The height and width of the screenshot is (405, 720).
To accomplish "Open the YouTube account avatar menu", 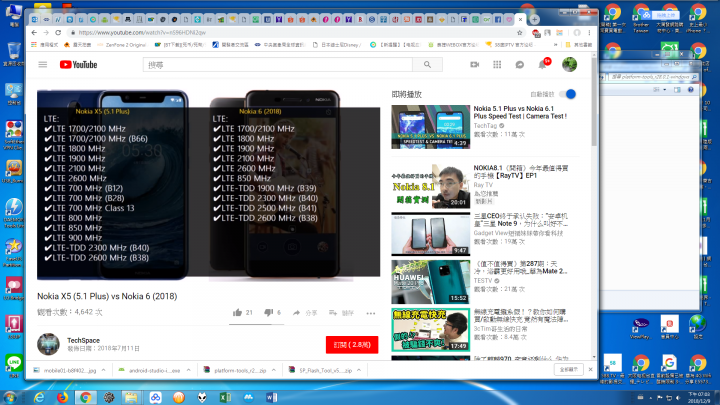I will 569,65.
